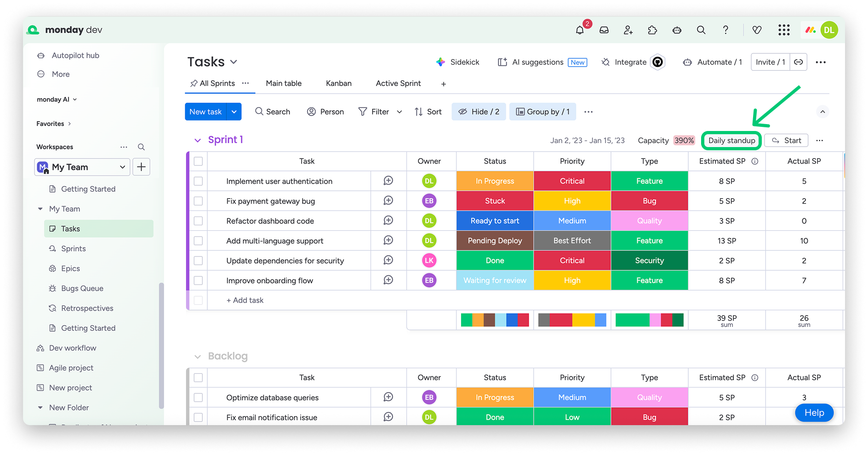Open the notifications bell
Screen dimensions: 868x455
(580, 30)
